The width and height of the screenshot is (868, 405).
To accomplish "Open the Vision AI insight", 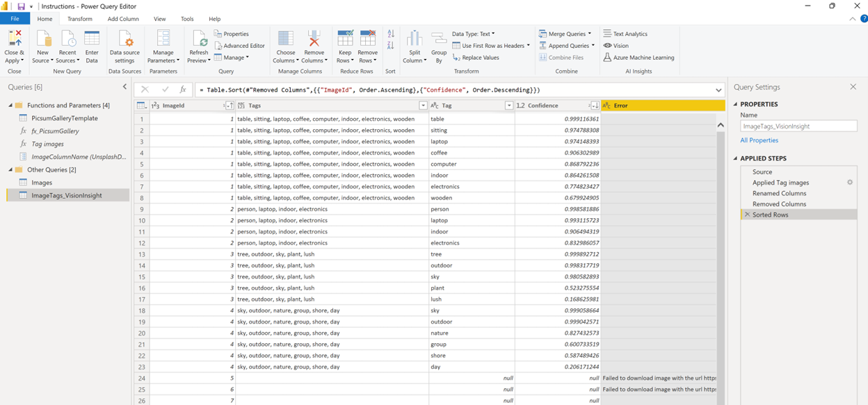I will pyautogui.click(x=616, y=46).
